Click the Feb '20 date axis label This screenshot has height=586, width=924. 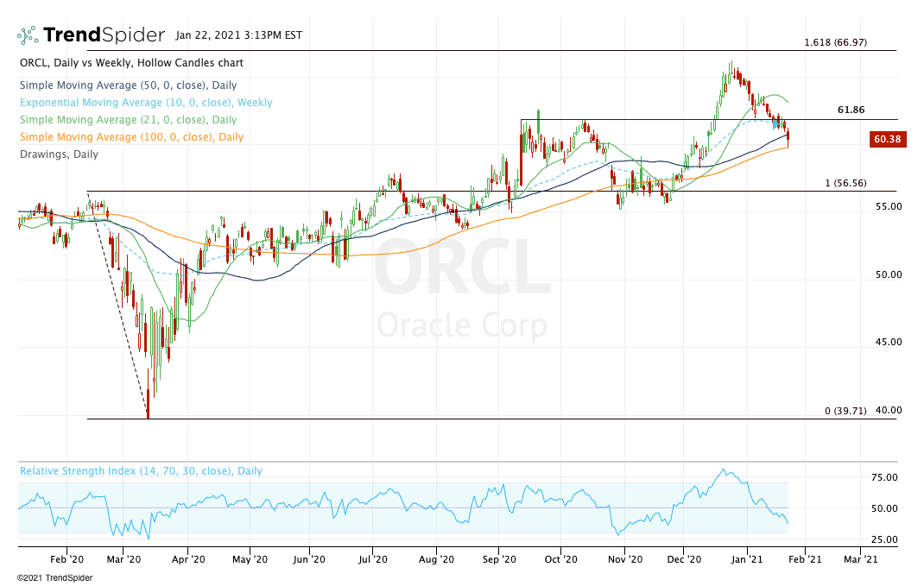click(x=66, y=559)
